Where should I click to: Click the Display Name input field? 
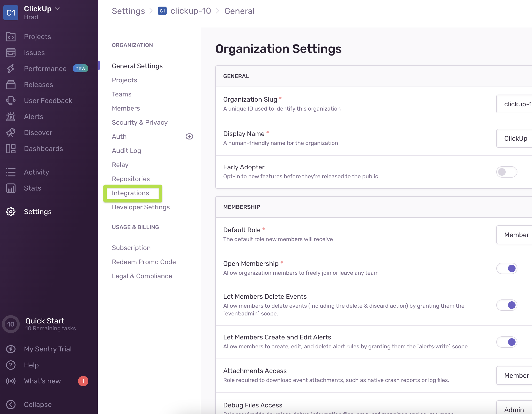pos(514,138)
